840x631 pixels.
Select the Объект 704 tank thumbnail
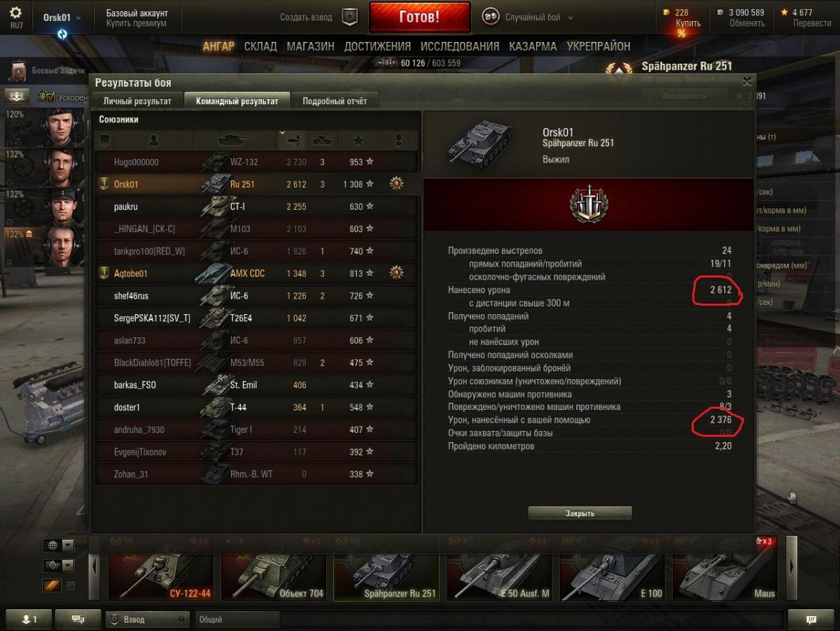(274, 569)
